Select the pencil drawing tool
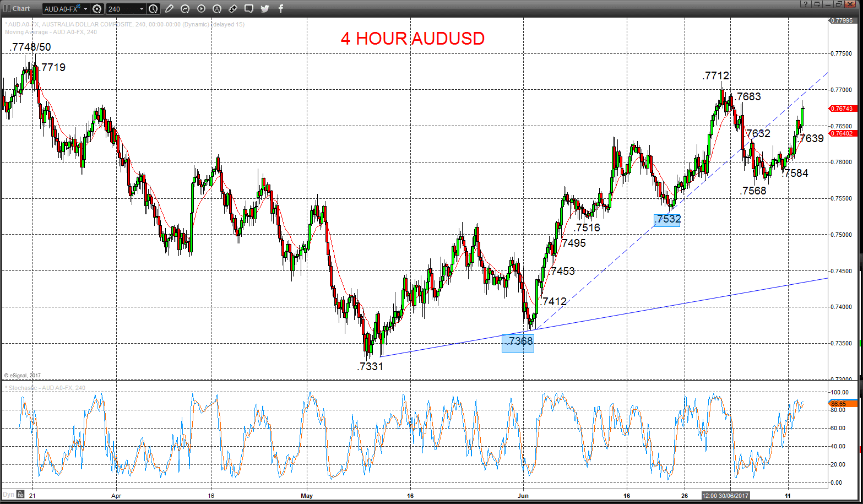Screen dimensions: 863x504 pyautogui.click(x=169, y=9)
